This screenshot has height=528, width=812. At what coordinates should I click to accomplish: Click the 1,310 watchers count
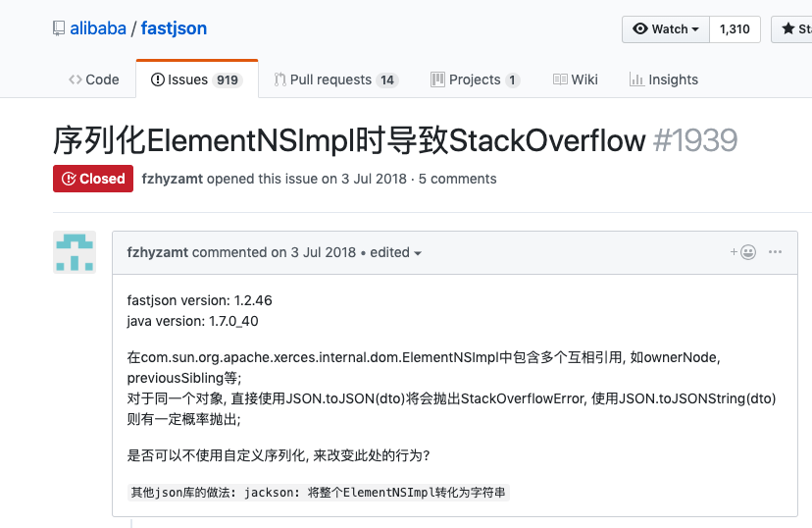735,29
